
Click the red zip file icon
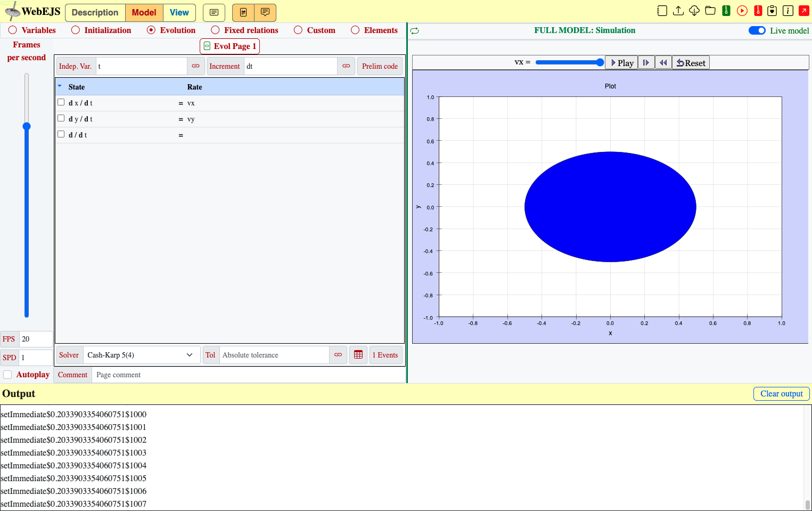pos(758,11)
